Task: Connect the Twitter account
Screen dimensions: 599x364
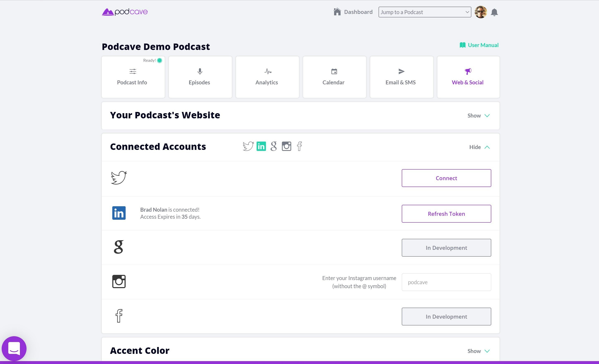Action: 446,178
